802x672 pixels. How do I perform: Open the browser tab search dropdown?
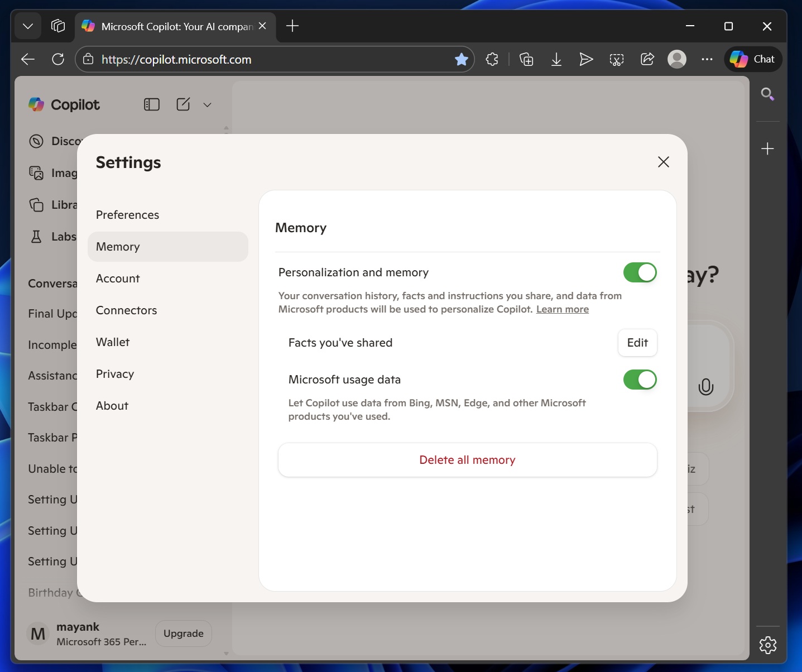tap(28, 26)
